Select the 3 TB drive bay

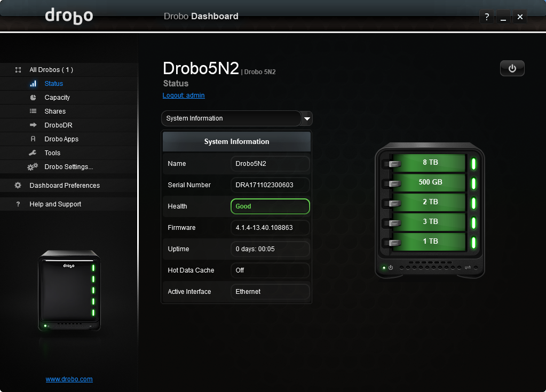[x=430, y=221]
